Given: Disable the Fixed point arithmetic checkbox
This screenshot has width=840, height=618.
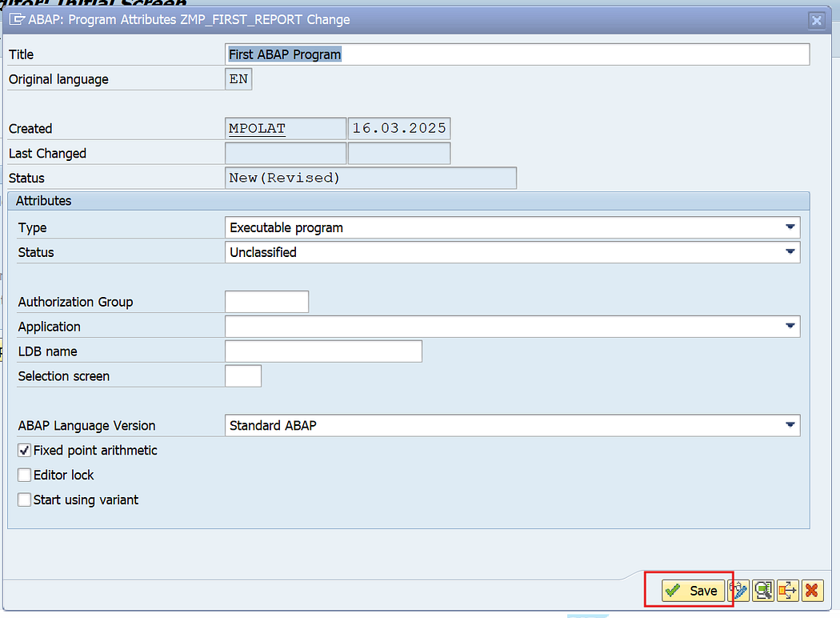Looking at the screenshot, I should 24,450.
